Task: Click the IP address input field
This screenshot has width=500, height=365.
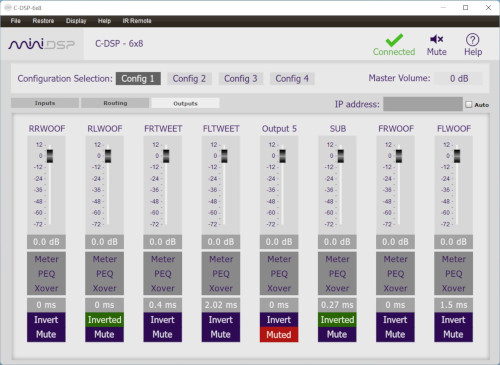Action: click(x=423, y=104)
